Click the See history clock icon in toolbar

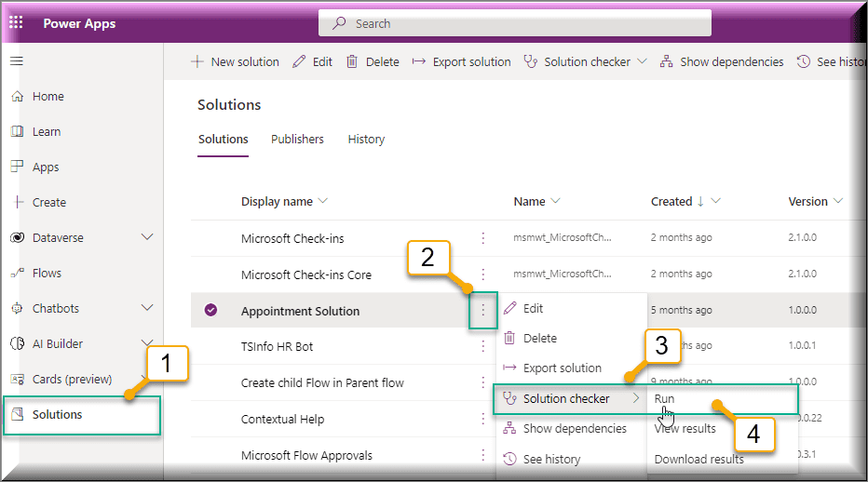pos(803,61)
